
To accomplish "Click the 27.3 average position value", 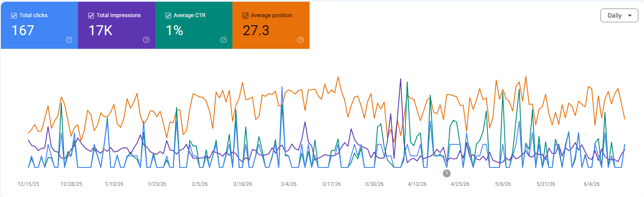I will pyautogui.click(x=256, y=30).
